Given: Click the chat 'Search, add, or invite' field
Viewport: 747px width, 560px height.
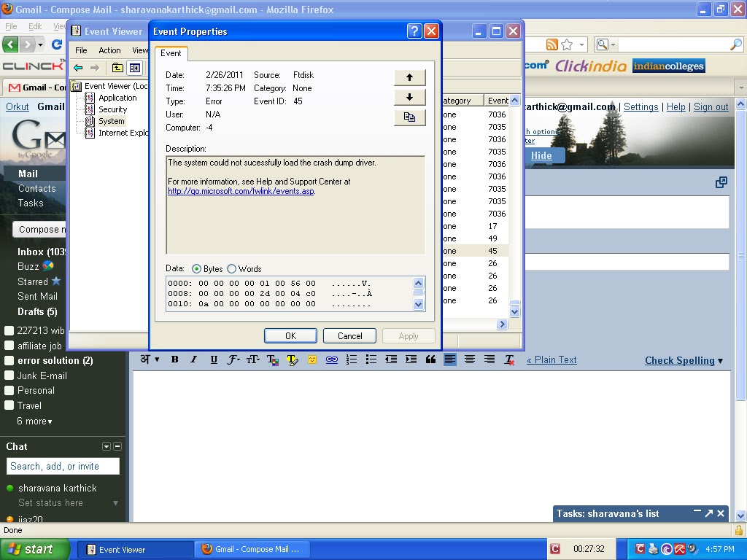Looking at the screenshot, I should [x=63, y=466].
